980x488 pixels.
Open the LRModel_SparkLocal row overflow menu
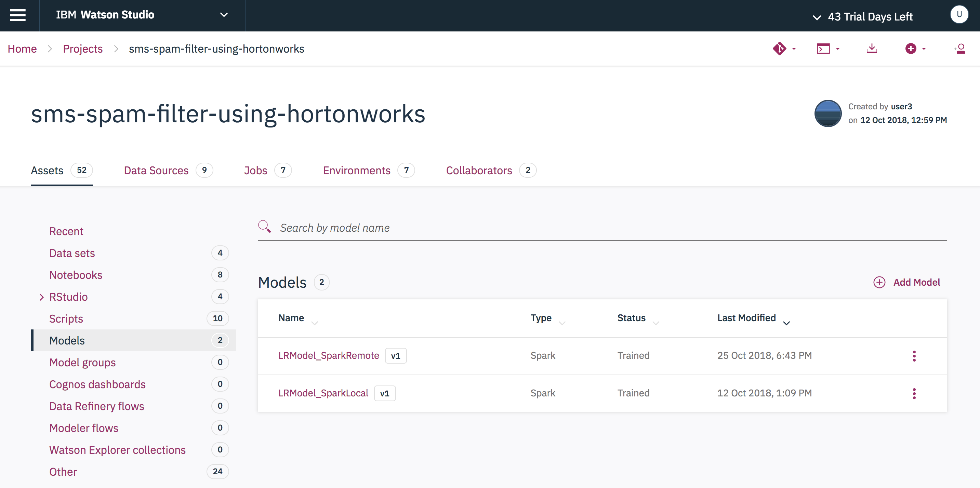(x=914, y=393)
